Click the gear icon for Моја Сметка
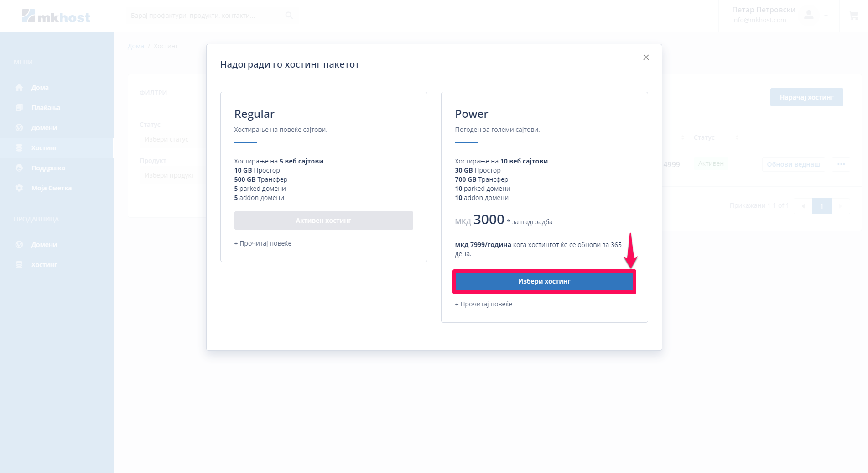Screen dimensions: 868x473 [x=19, y=188]
